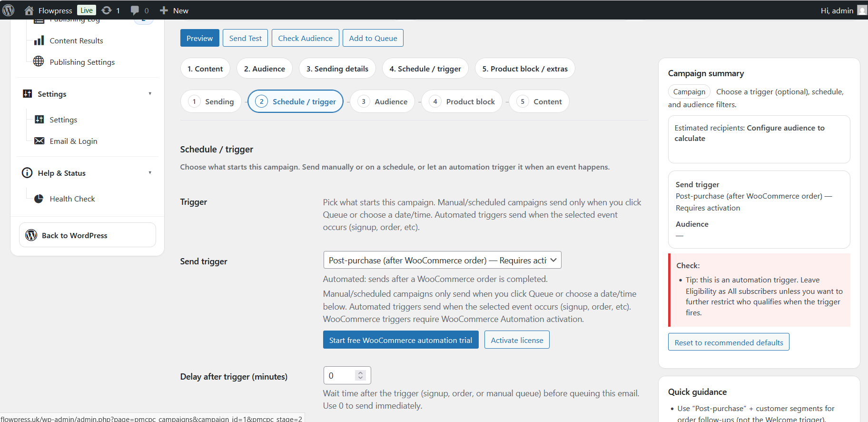Open Flowpress site home icon

(x=29, y=10)
